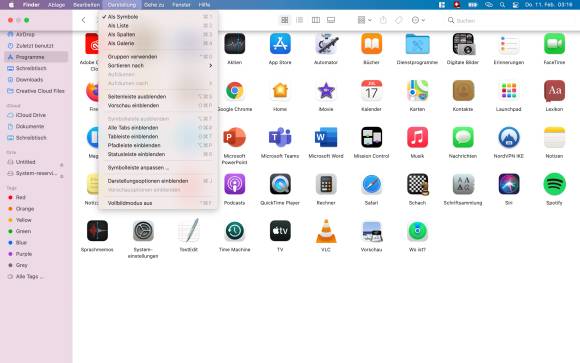Choose Darstellungsoptionen einblenden

pos(158,181)
